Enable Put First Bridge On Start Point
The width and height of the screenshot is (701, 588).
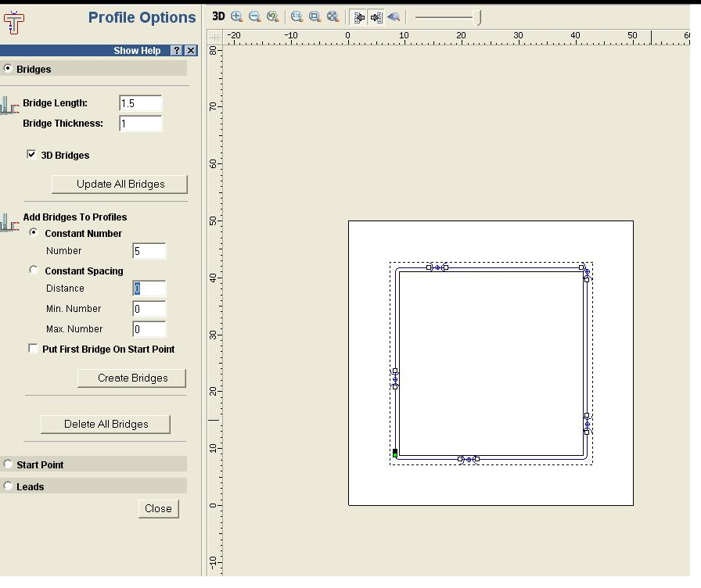pos(33,348)
